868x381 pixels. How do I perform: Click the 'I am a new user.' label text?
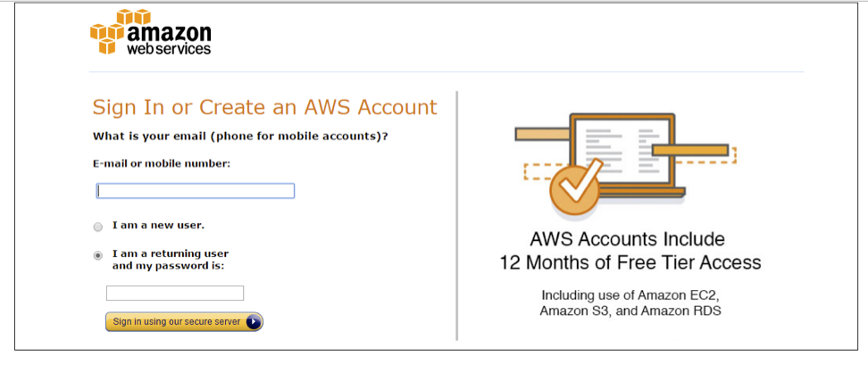click(158, 226)
